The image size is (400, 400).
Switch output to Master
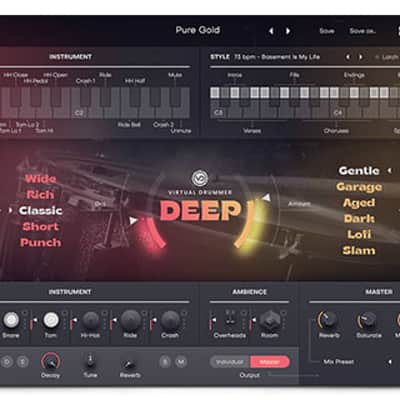pyautogui.click(x=270, y=362)
